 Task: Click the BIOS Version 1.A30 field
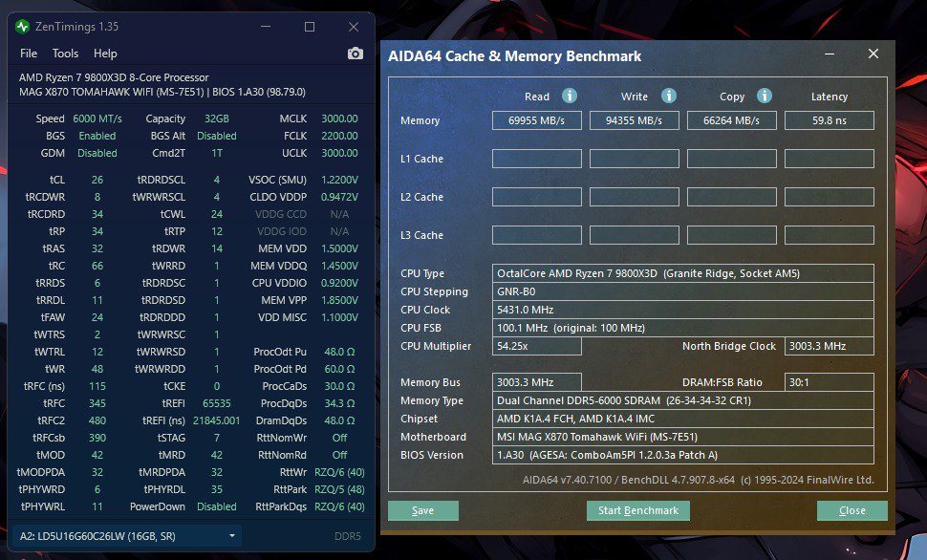pyautogui.click(x=683, y=455)
